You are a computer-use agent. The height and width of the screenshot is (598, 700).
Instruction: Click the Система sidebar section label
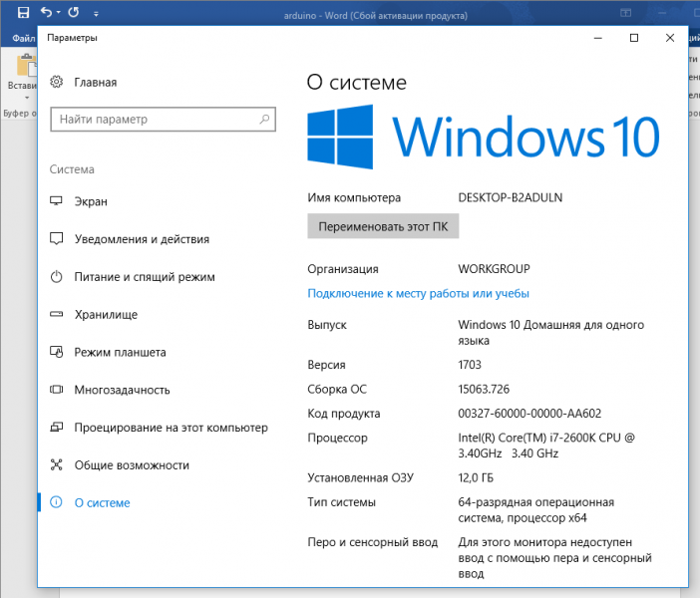point(72,169)
